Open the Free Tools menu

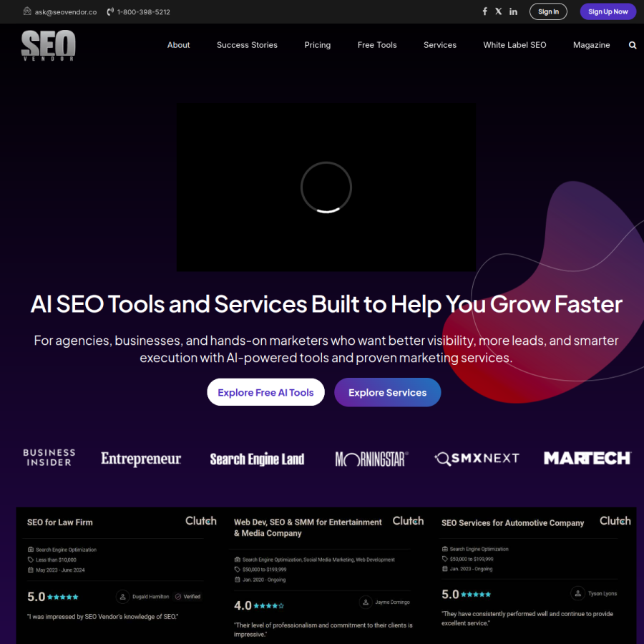coord(377,45)
